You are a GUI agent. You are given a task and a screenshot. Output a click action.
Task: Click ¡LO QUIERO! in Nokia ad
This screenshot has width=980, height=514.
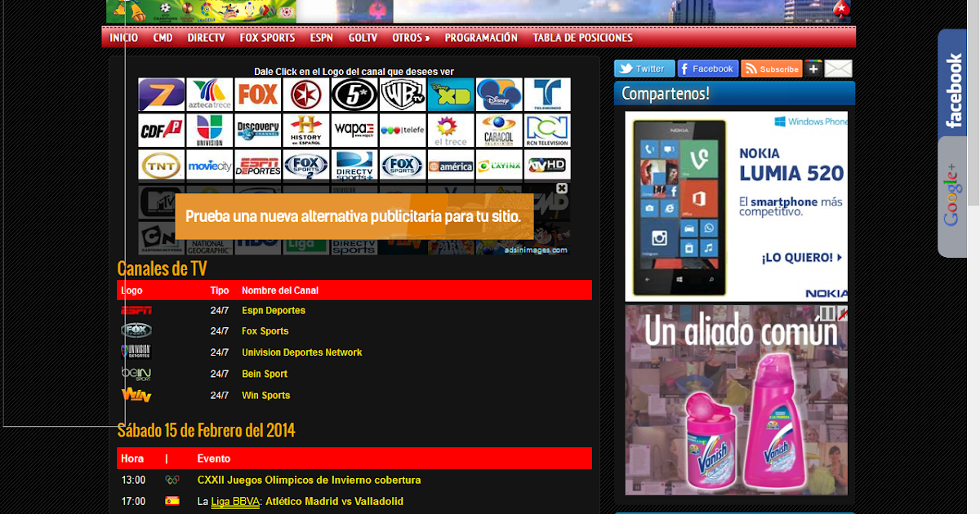[x=801, y=257]
